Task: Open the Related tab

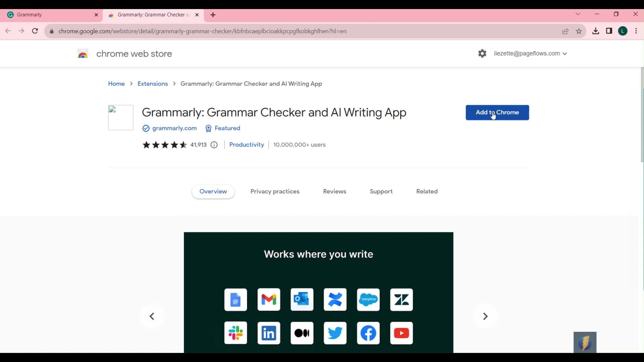Action: click(427, 191)
